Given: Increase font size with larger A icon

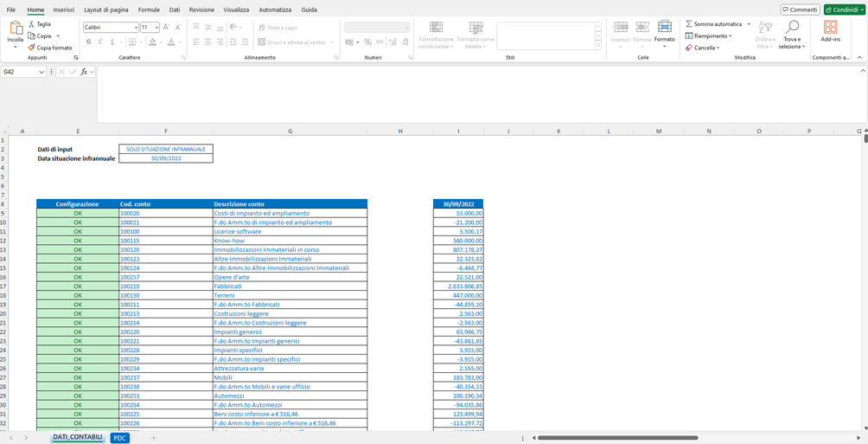Looking at the screenshot, I should click(166, 27).
